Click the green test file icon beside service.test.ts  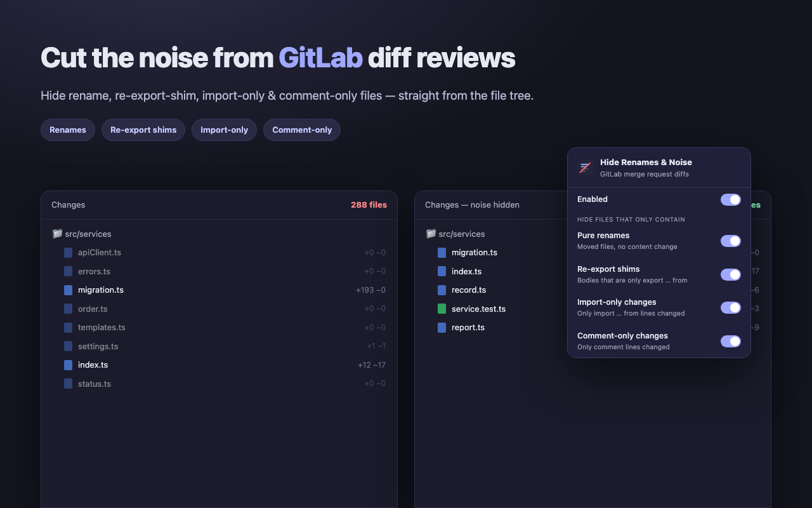tap(442, 309)
